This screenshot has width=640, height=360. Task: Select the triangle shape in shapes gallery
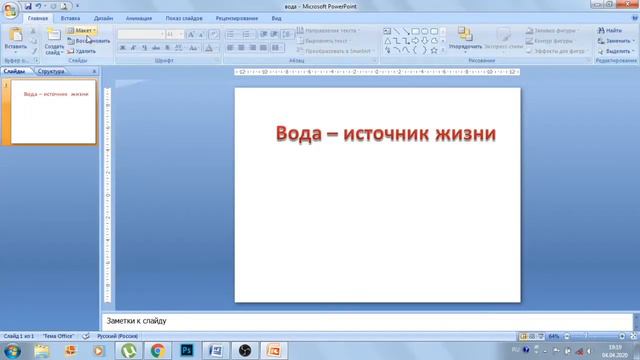pyautogui.click(x=387, y=41)
